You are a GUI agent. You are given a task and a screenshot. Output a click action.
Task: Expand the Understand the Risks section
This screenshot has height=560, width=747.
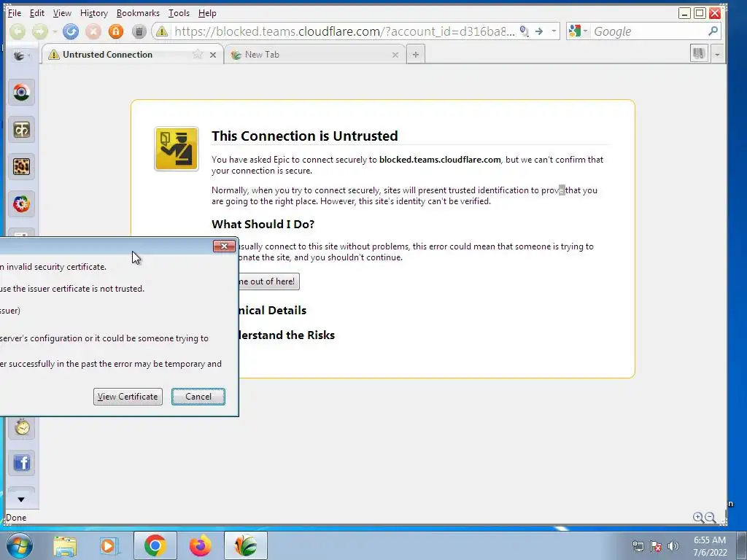pos(287,335)
